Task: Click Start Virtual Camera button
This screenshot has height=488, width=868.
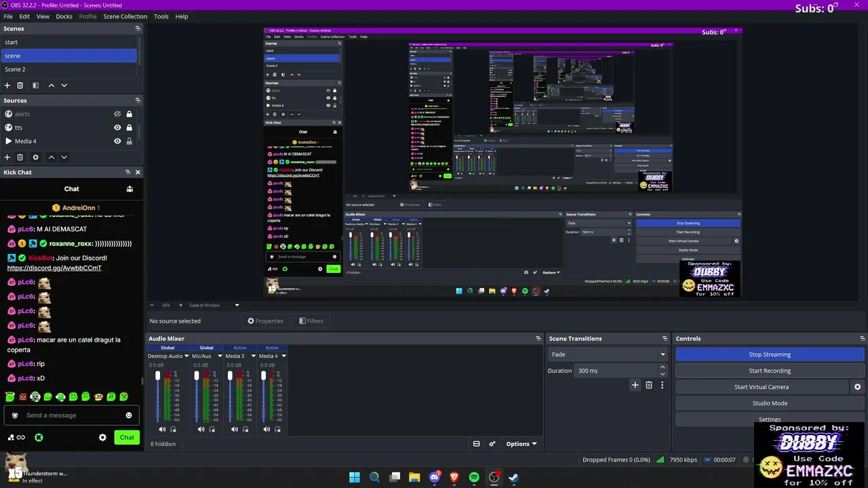Action: click(762, 387)
